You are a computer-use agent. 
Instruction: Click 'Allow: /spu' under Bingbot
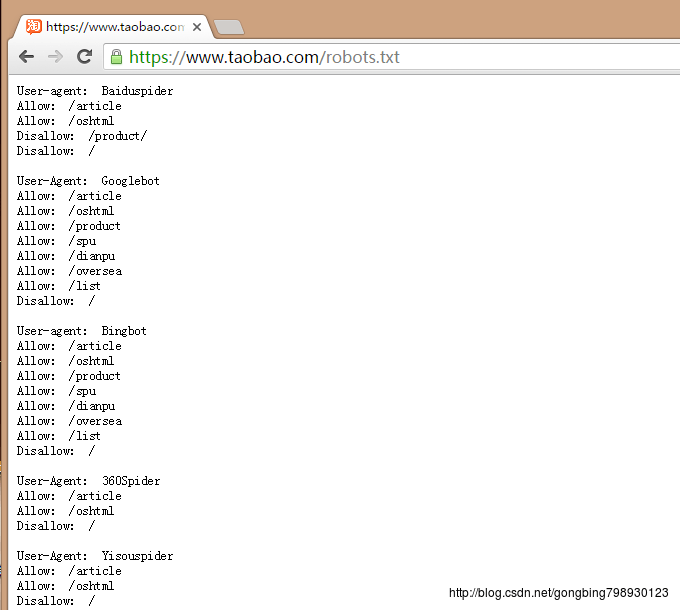pyautogui.click(x=56, y=391)
